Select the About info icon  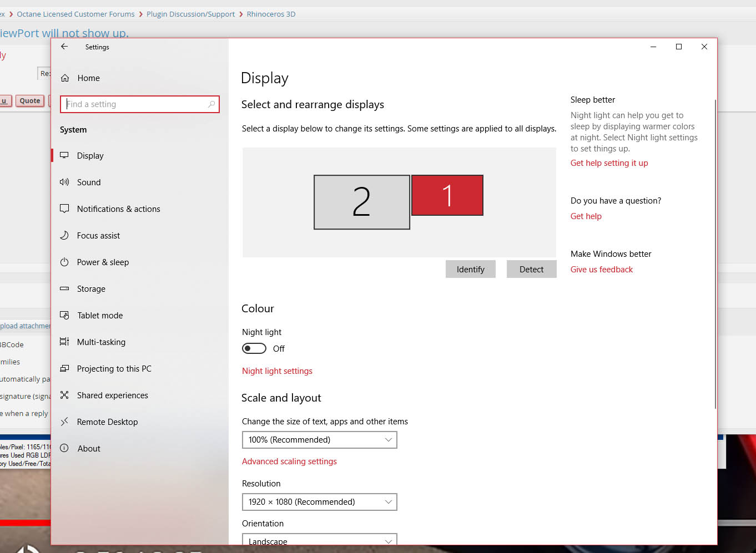point(64,448)
